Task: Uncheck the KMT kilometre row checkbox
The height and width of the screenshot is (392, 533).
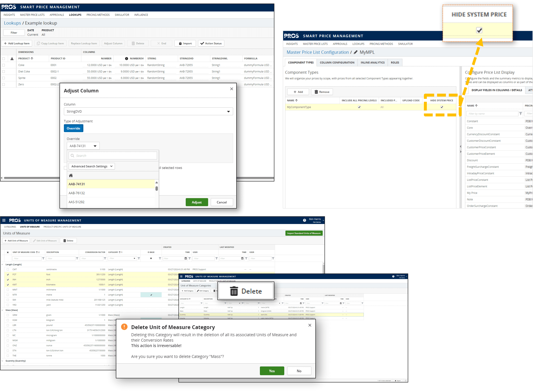Action: pos(8,285)
